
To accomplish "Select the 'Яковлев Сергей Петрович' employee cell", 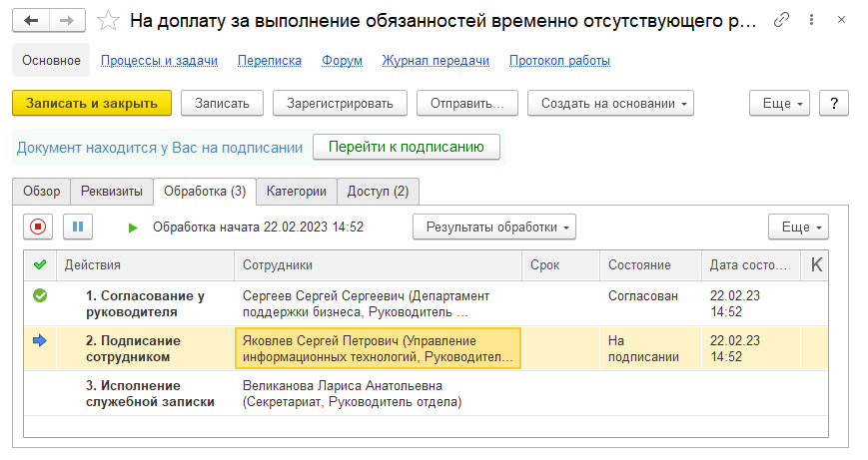I will (378, 348).
